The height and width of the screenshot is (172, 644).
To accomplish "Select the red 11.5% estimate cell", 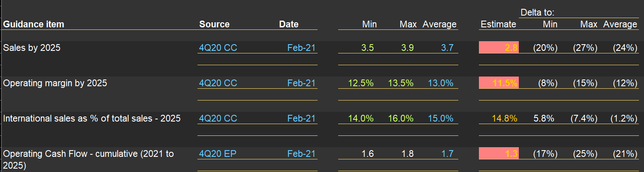I will coord(499,83).
